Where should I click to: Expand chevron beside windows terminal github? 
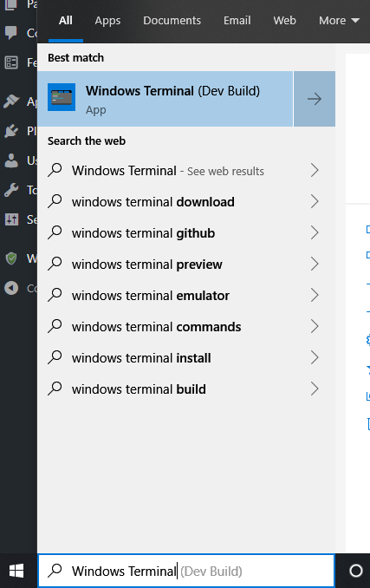[x=315, y=233]
